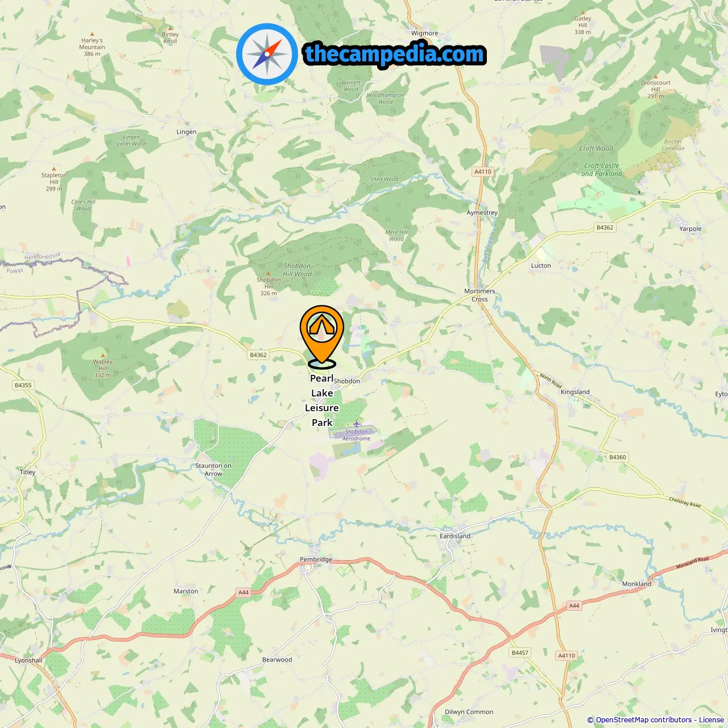The width and height of the screenshot is (728, 728).
Task: Select the Pembridge village label
Action: click(316, 560)
